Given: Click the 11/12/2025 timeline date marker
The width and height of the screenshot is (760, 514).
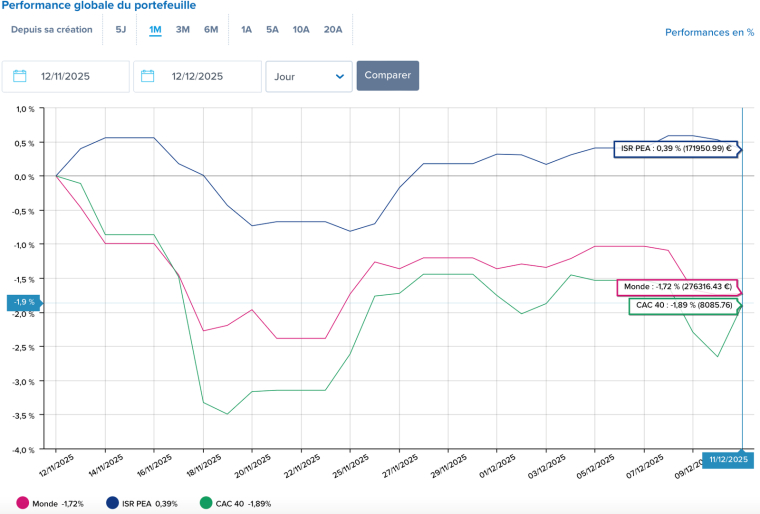Looking at the screenshot, I should (x=726, y=459).
